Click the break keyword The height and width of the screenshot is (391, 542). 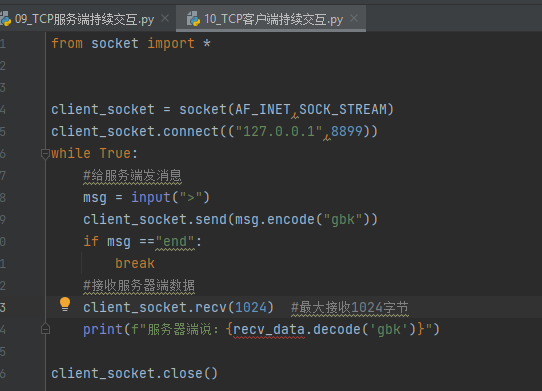(135, 264)
